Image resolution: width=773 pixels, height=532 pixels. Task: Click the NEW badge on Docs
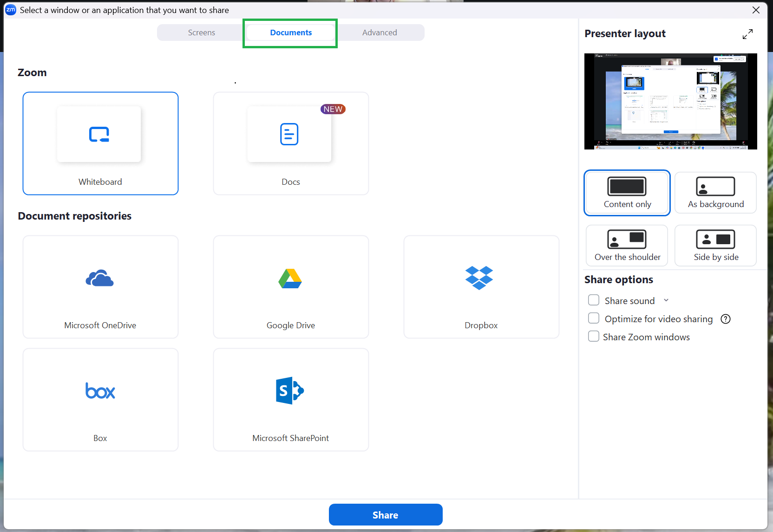pyautogui.click(x=333, y=109)
